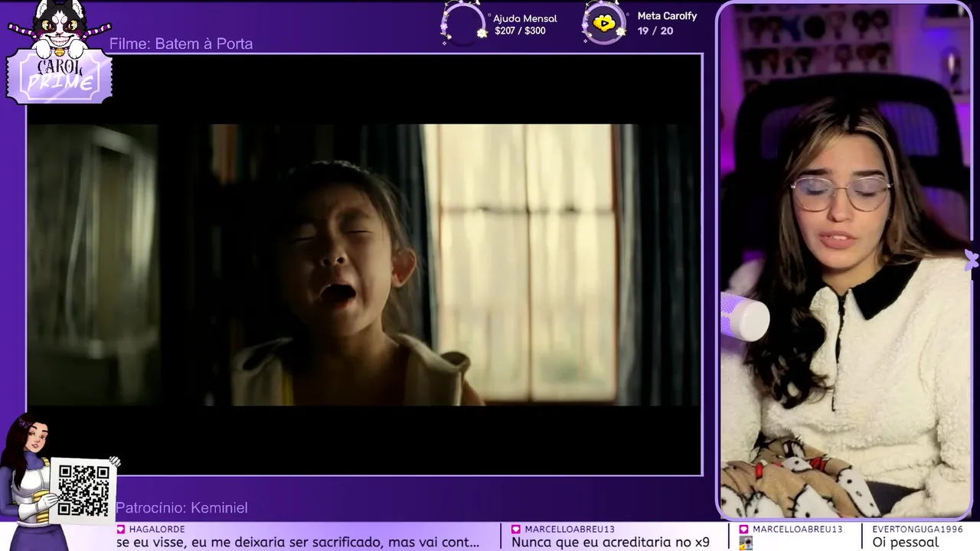Click the Carol Prime cat logo
The height and width of the screenshot is (551, 980).
click(60, 51)
